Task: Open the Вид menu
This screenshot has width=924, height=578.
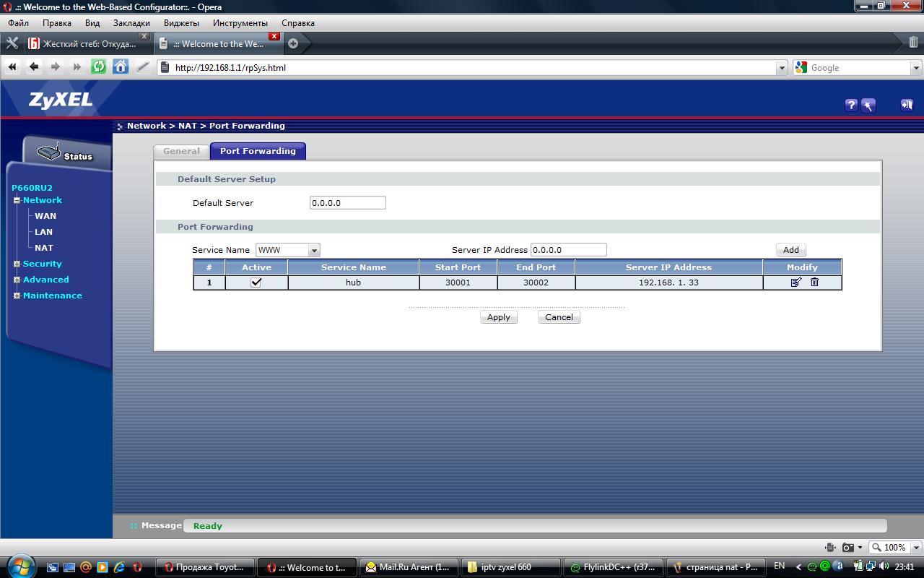Action: 92,22
